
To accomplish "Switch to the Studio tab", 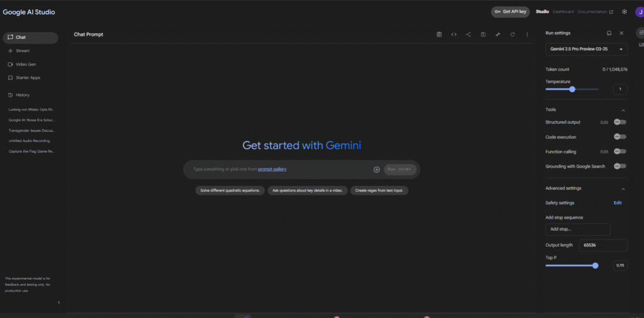I will (542, 11).
